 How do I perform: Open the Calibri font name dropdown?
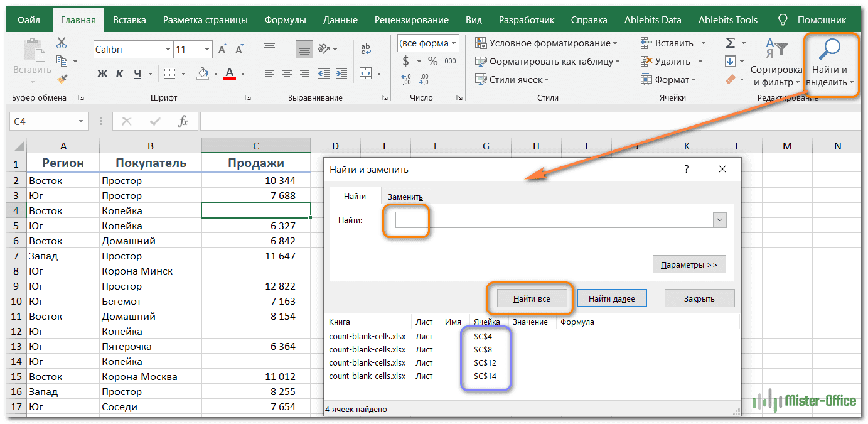point(168,50)
